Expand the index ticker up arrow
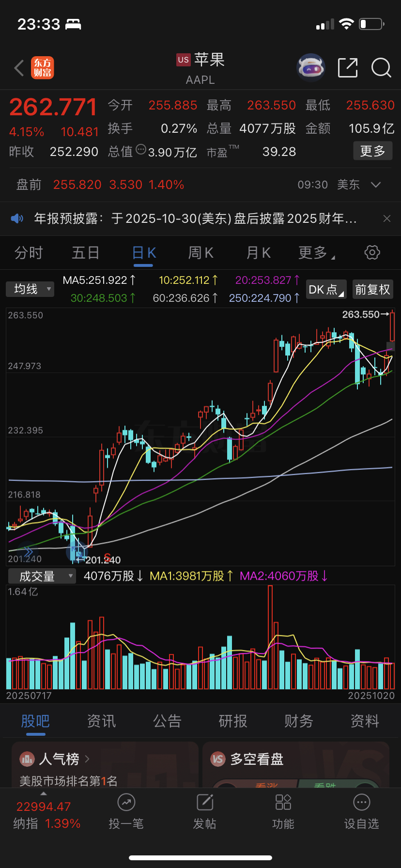This screenshot has width=401, height=868. 44,793
